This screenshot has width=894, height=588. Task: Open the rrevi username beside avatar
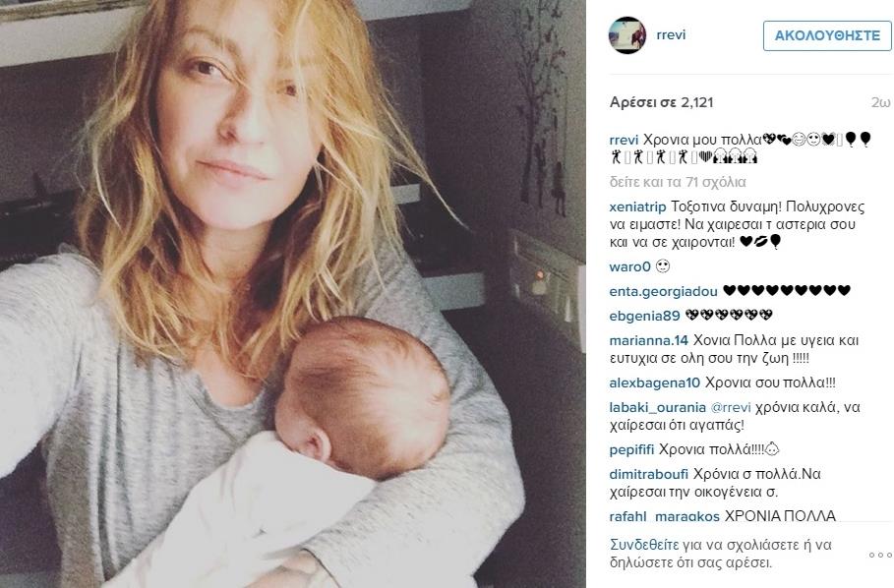click(x=671, y=34)
